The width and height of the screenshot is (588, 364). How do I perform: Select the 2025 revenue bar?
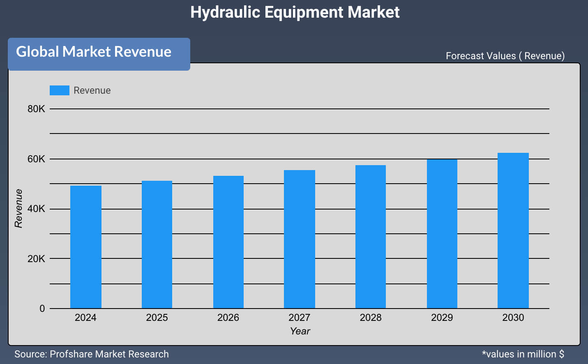[x=157, y=244]
